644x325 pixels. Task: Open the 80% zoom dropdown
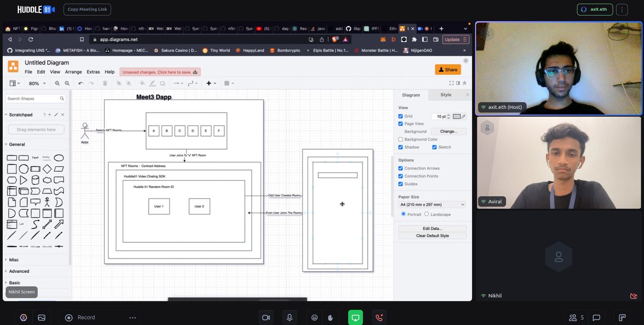[x=37, y=83]
